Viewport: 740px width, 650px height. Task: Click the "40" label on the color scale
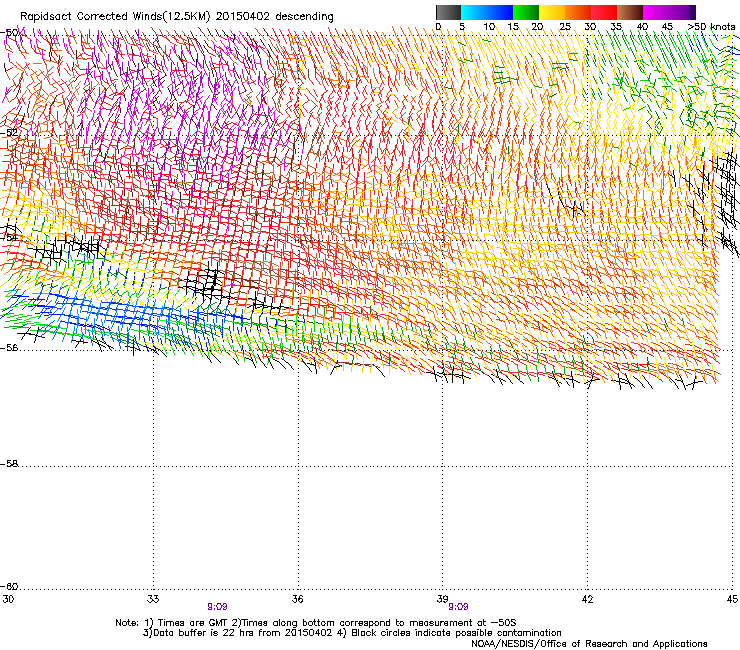point(642,27)
